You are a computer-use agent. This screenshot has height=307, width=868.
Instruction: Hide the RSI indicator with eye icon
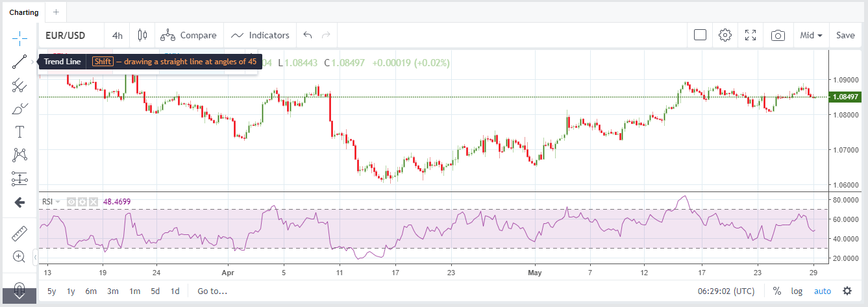71,202
